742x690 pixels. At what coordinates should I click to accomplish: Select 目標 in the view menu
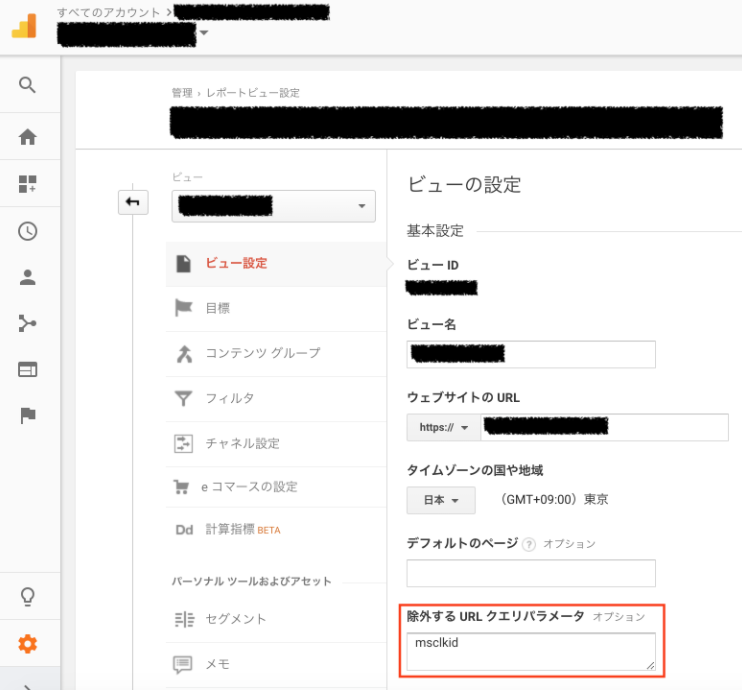coord(217,308)
